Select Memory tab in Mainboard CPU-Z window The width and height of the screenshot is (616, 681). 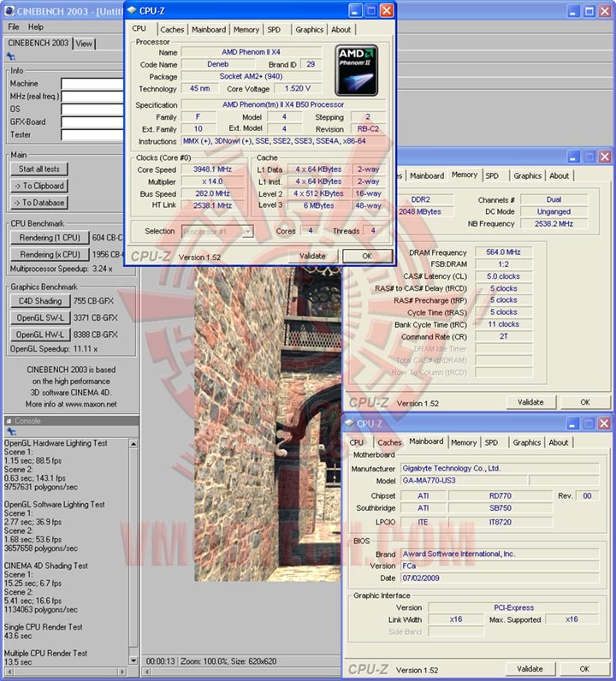(x=464, y=442)
